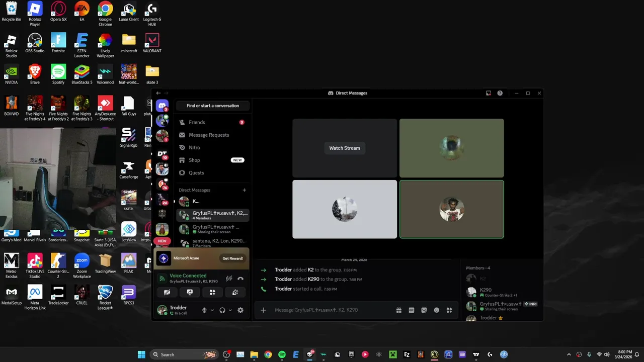Image resolution: width=644 pixels, height=362 pixels.
Task: Open the GryfusPL DM sharing their screen
Action: pos(212,229)
